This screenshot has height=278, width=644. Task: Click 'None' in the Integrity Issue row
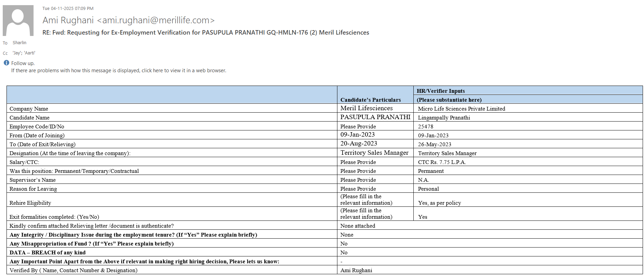pyautogui.click(x=347, y=235)
